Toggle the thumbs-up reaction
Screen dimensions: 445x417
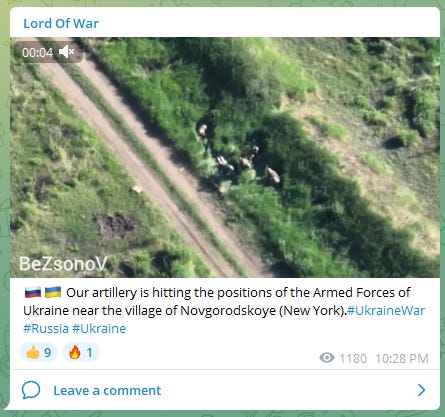(x=39, y=352)
